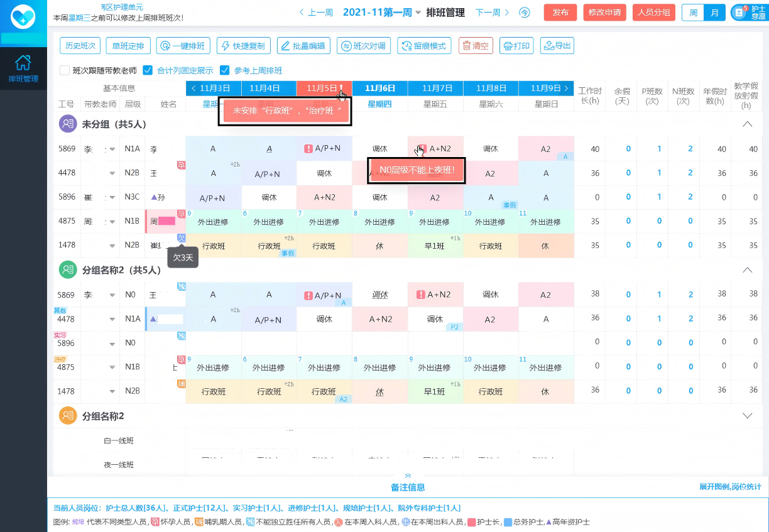Image resolution: width=769 pixels, height=532 pixels.
Task: Select the 11月6日 date column header
Action: [x=379, y=89]
